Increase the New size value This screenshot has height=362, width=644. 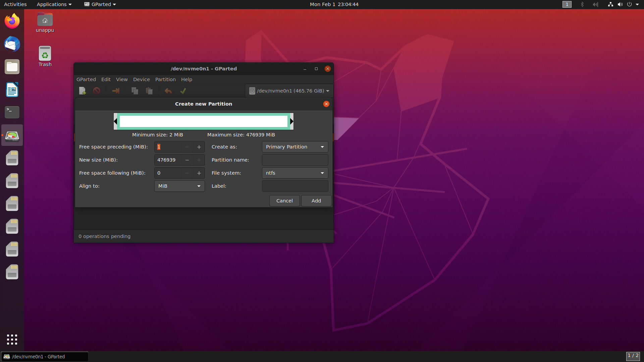[199, 160]
